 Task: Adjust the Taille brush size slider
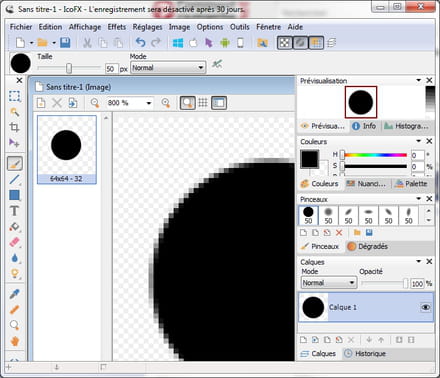pyautogui.click(x=69, y=68)
